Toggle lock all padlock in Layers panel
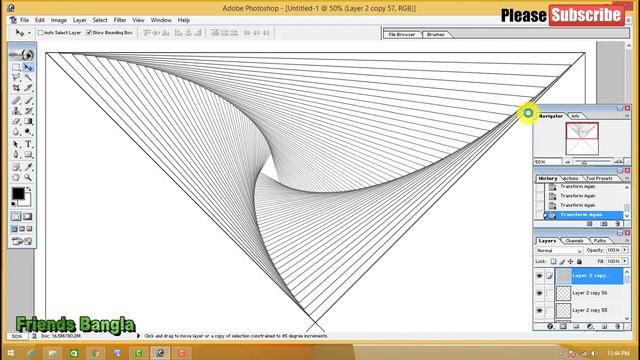The height and width of the screenshot is (360, 640). [579, 261]
